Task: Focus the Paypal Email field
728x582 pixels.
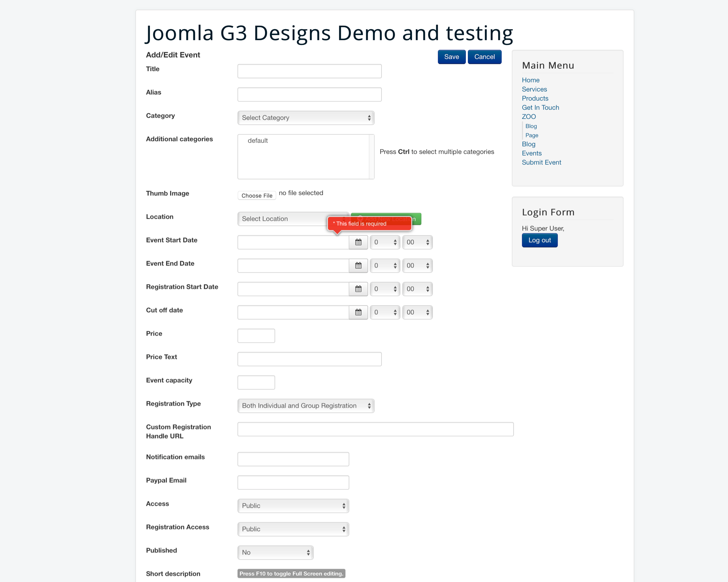Action: point(293,482)
